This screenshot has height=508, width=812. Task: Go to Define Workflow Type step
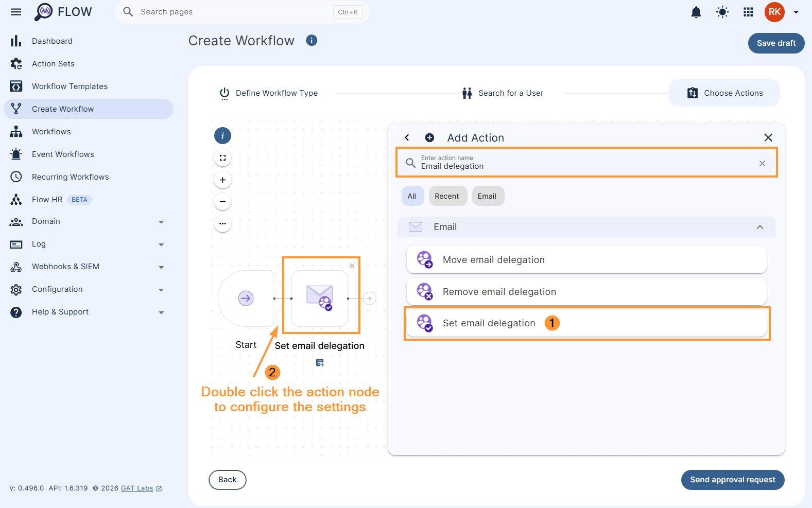point(269,93)
